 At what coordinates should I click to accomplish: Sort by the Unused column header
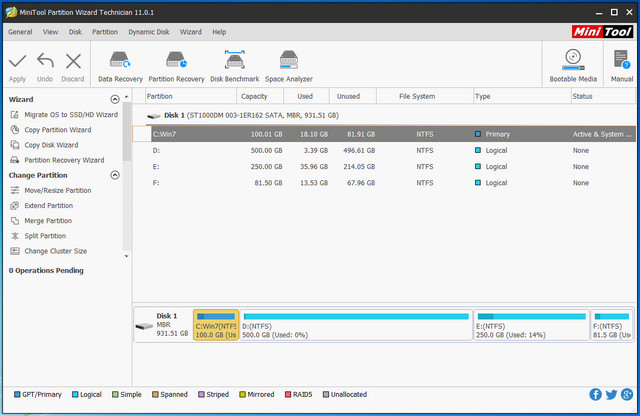tap(353, 96)
